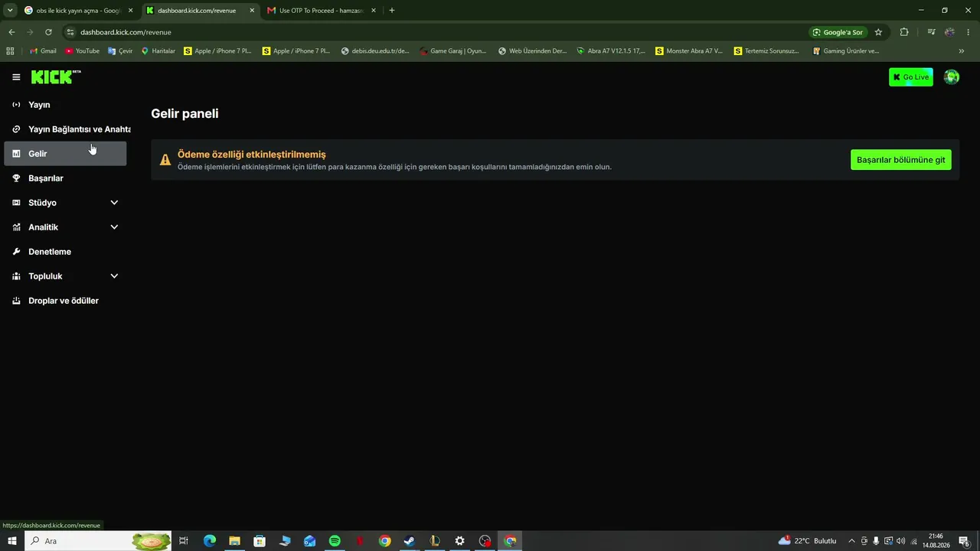Open the Yayın sidebar section

click(65, 105)
